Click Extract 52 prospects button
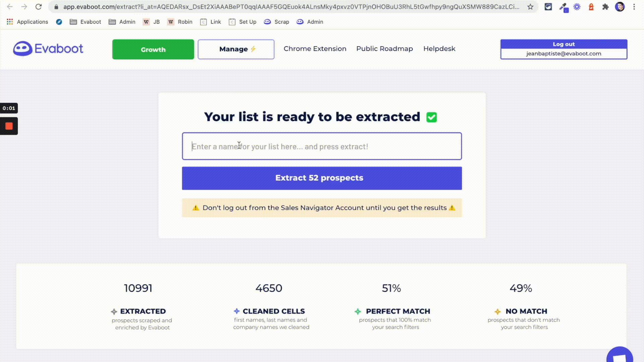This screenshot has height=362, width=644. click(x=322, y=178)
